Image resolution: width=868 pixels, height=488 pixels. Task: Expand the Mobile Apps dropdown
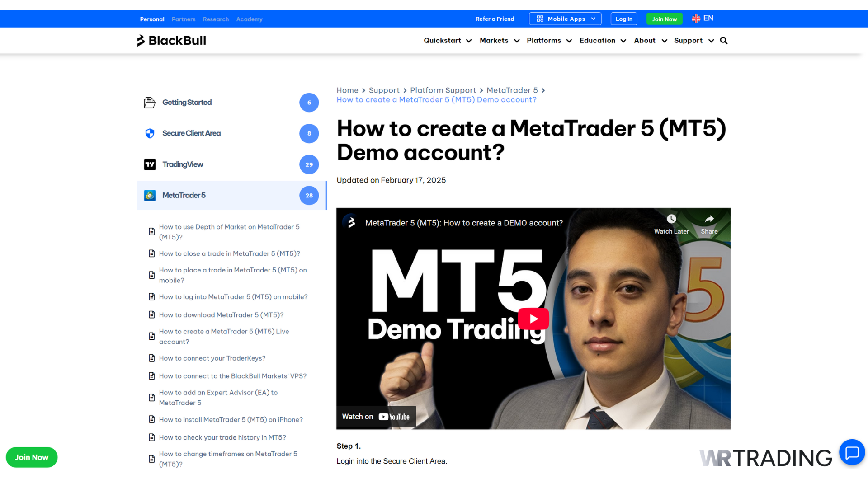point(565,19)
